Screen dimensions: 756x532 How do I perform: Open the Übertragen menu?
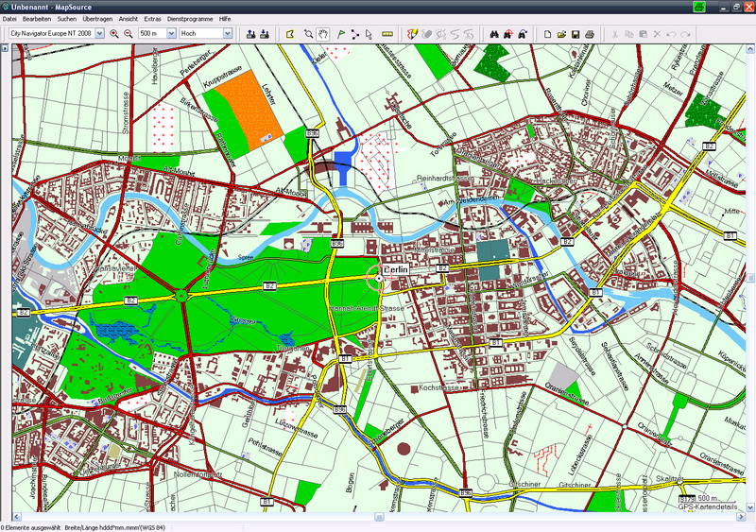point(100,19)
